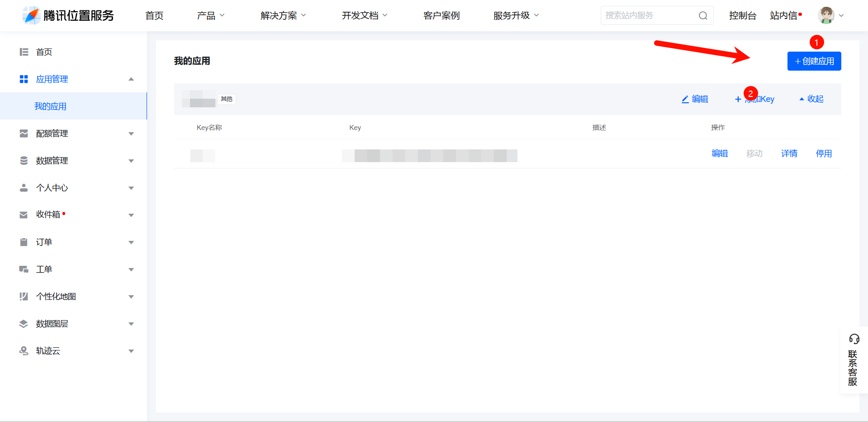Select the 应用管理 grid icon

coord(24,79)
